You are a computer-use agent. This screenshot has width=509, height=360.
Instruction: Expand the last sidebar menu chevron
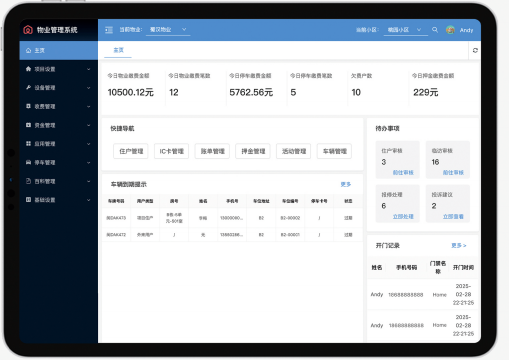click(89, 200)
